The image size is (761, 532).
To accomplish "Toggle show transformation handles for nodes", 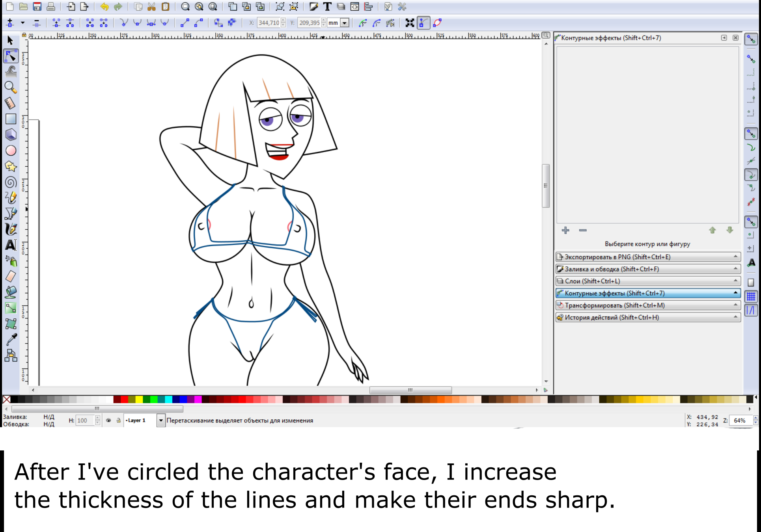I will 410,23.
